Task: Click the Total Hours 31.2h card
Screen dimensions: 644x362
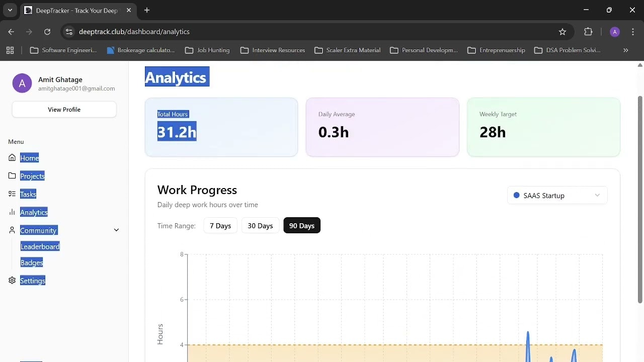Action: coord(221,127)
